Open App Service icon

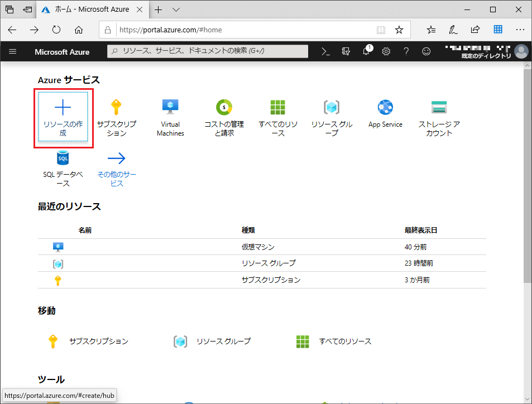385,108
